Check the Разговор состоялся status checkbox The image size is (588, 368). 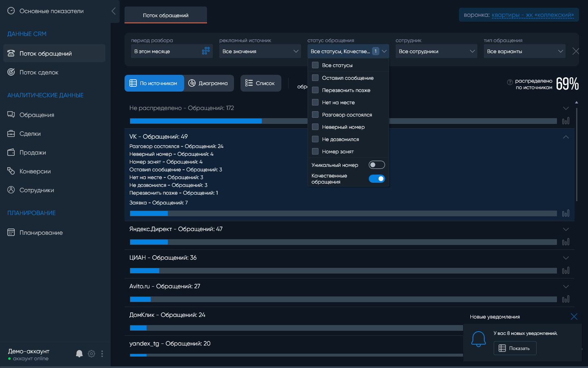click(315, 114)
